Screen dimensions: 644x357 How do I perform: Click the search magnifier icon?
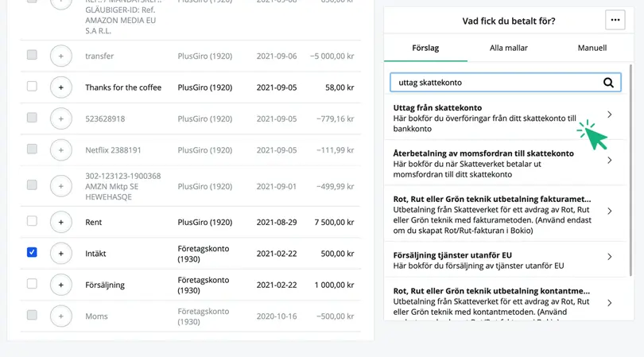coord(608,83)
